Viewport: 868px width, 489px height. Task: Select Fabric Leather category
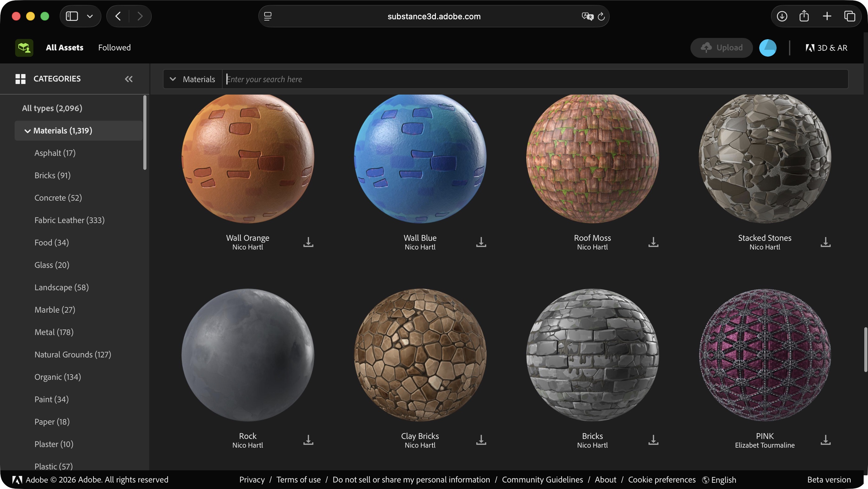tap(69, 220)
